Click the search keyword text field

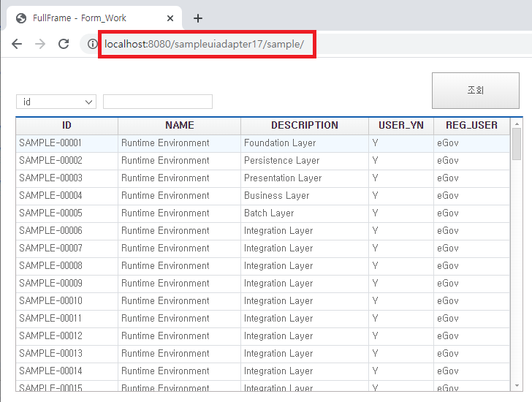tap(158, 102)
